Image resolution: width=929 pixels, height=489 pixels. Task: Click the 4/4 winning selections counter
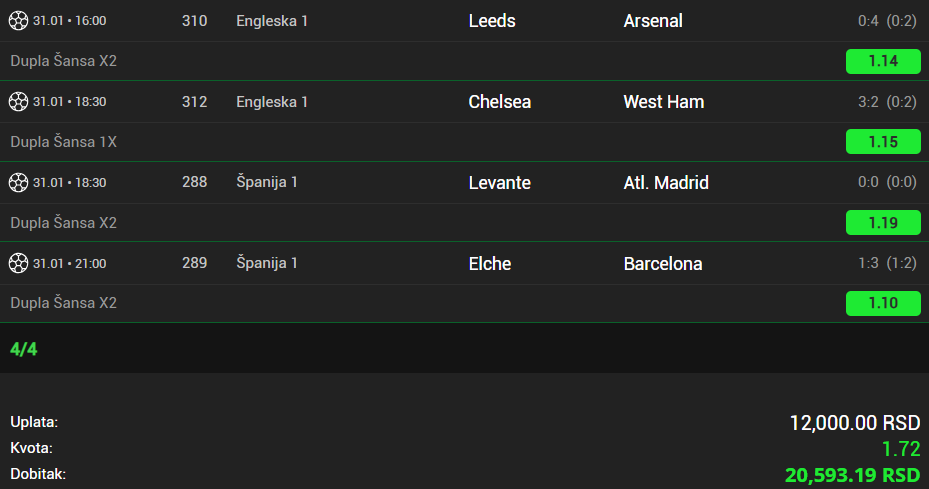tap(24, 349)
